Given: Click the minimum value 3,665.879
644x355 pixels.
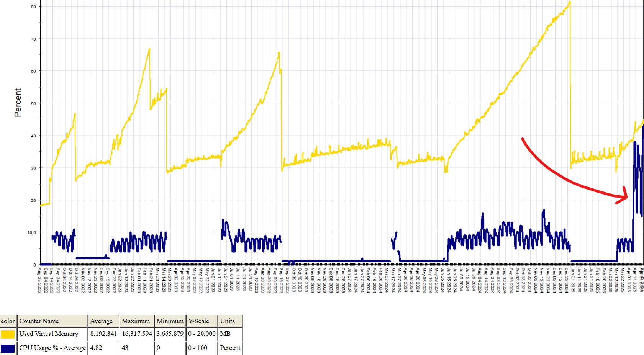Looking at the screenshot, I should 170,334.
